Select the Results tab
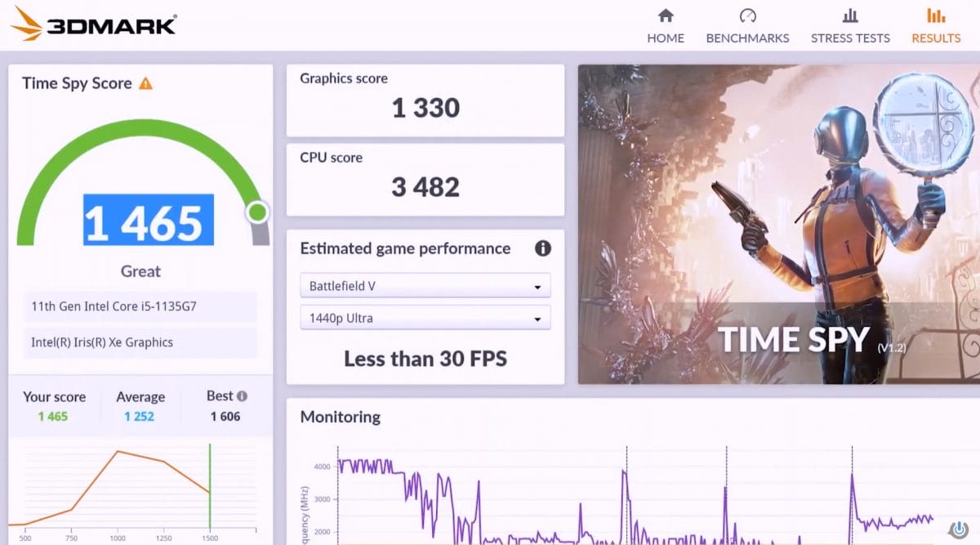This screenshot has height=545, width=980. (x=936, y=26)
